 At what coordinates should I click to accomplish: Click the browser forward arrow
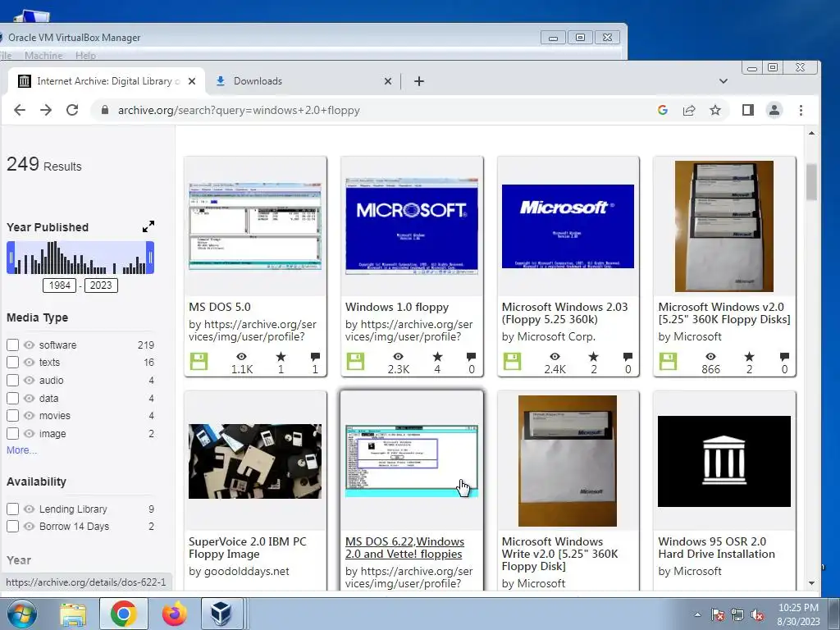pos(46,111)
